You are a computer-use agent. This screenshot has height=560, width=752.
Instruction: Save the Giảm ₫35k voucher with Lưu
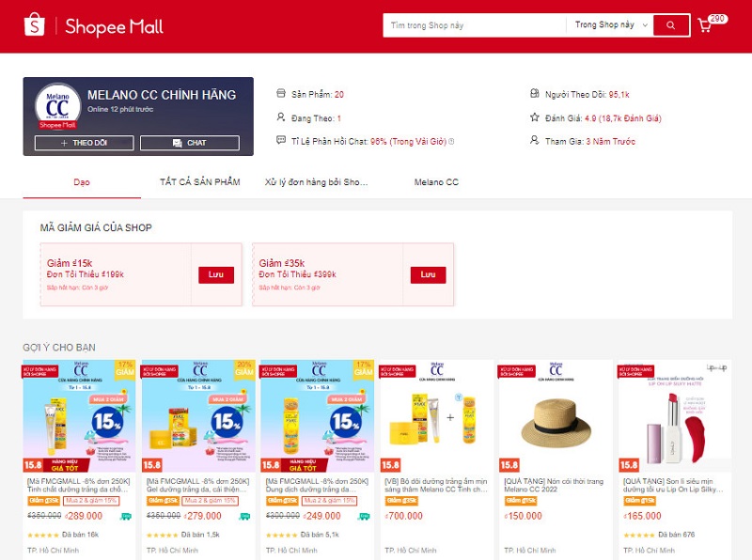(x=428, y=274)
